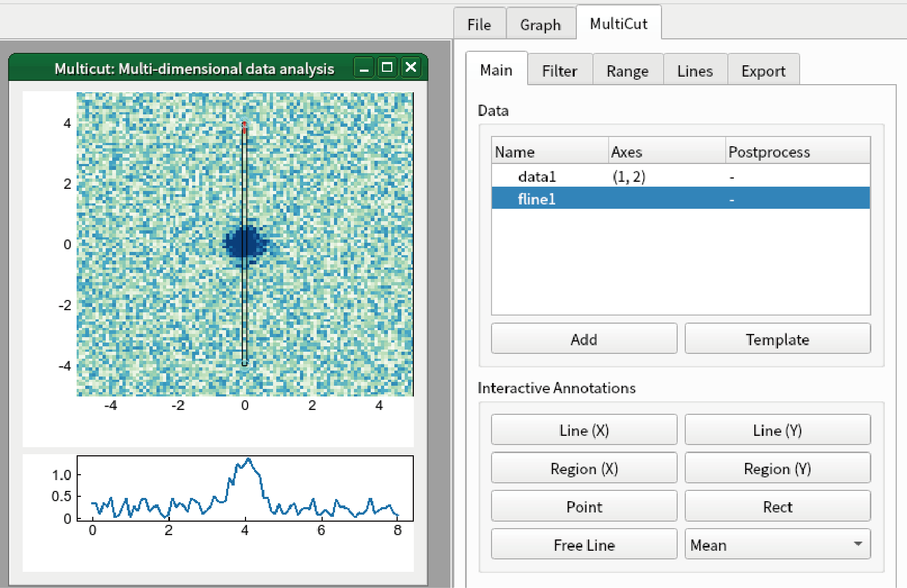The width and height of the screenshot is (907, 588).
Task: Click the peak of the line profile plot
Action: pyautogui.click(x=248, y=460)
